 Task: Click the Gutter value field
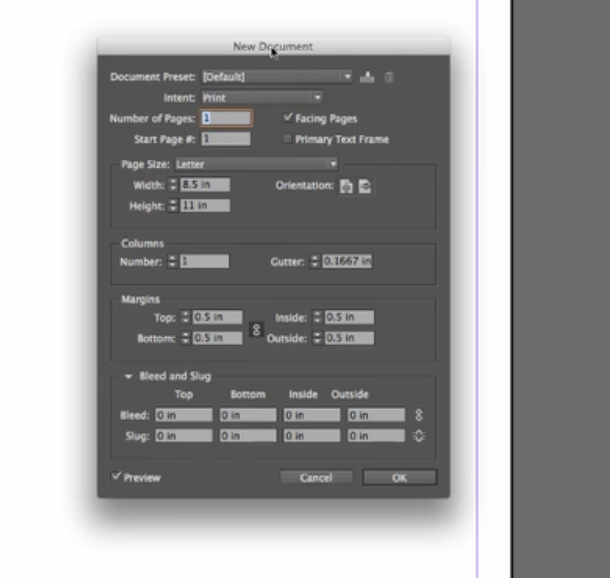347,261
